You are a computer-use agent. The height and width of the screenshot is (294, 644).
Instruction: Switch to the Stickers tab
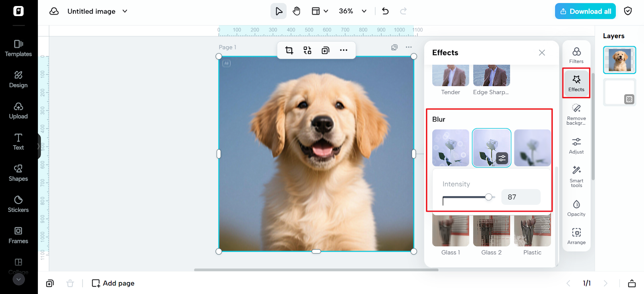coord(19,204)
